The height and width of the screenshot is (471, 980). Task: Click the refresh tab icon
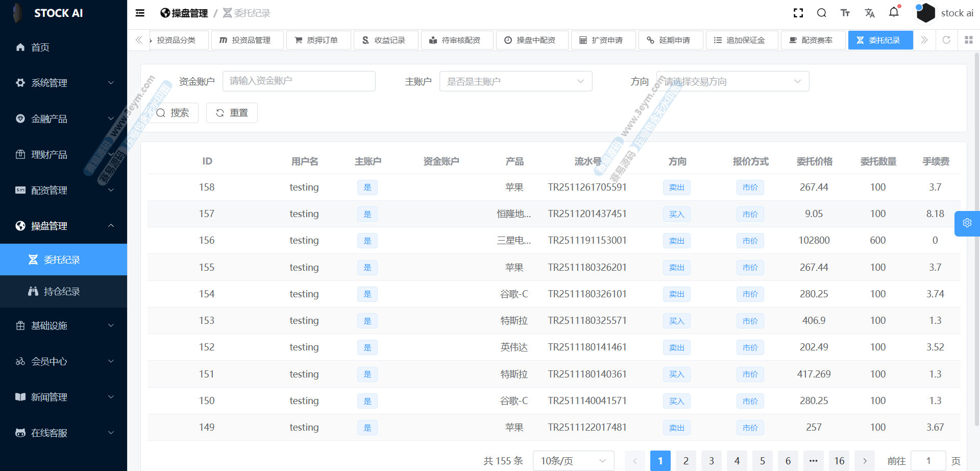(x=946, y=40)
